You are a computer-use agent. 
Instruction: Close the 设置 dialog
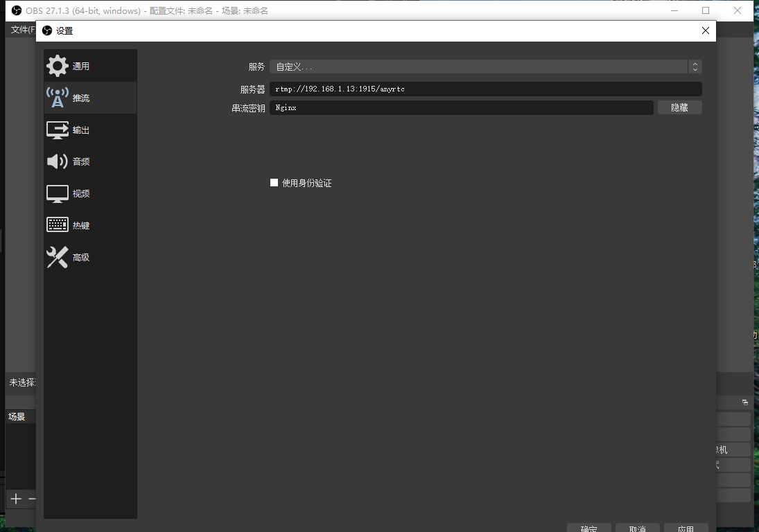[705, 30]
